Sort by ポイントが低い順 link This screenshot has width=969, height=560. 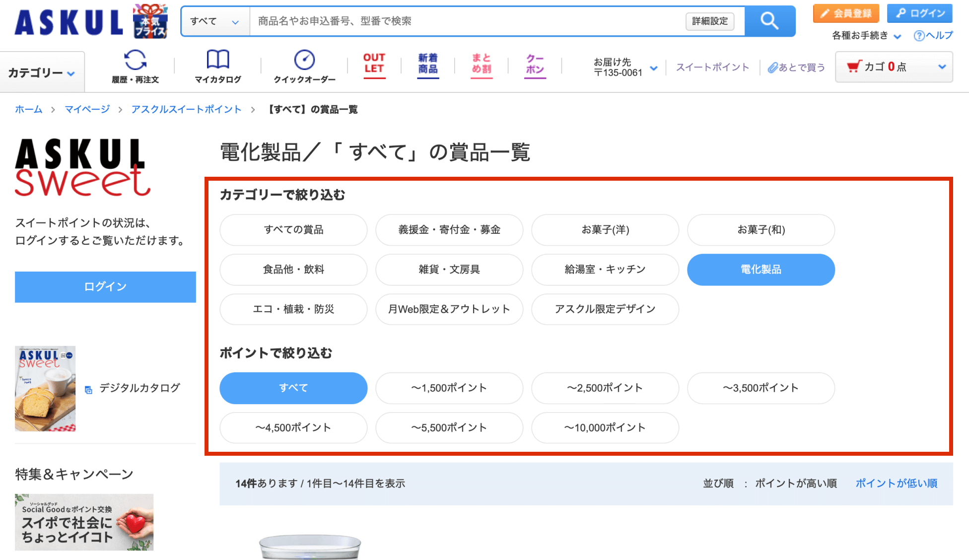tap(896, 484)
